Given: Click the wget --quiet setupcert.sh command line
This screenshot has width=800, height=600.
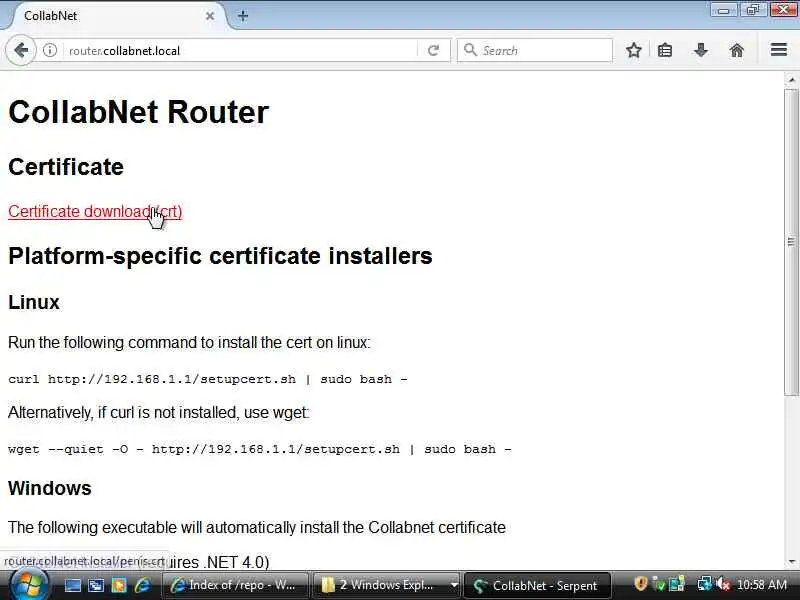Looking at the screenshot, I should (260, 449).
